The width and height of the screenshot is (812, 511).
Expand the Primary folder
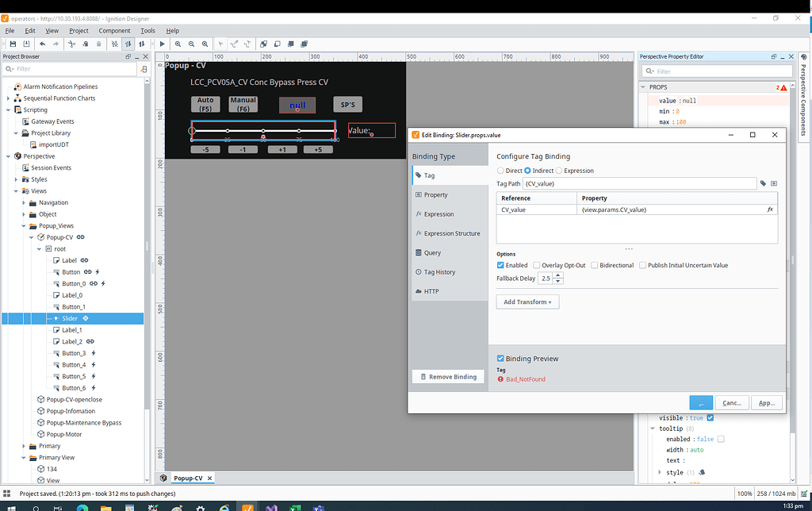24,446
